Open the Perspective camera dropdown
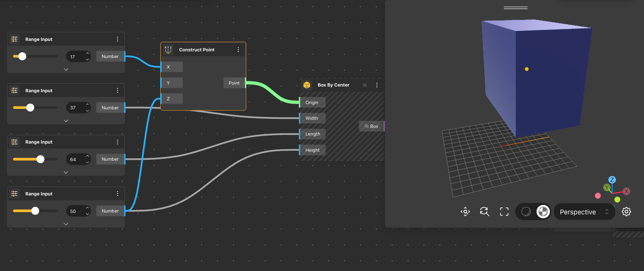Screen dimensions: 644x271 point(584,212)
